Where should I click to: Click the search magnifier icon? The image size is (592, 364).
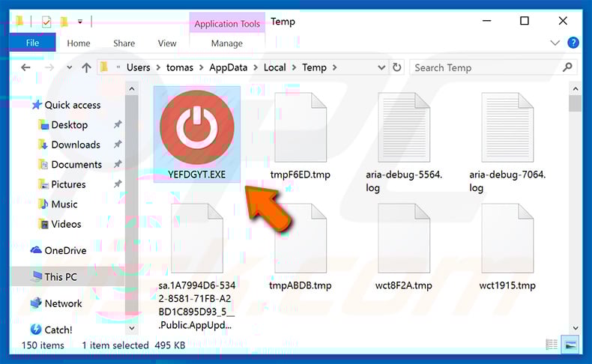(x=567, y=67)
